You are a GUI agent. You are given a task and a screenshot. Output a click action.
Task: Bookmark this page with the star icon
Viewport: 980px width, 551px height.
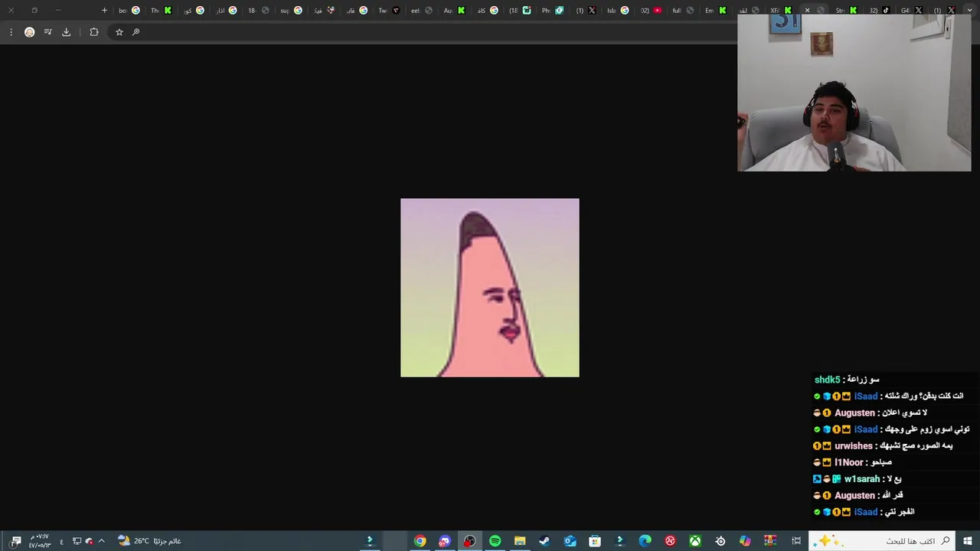[119, 32]
